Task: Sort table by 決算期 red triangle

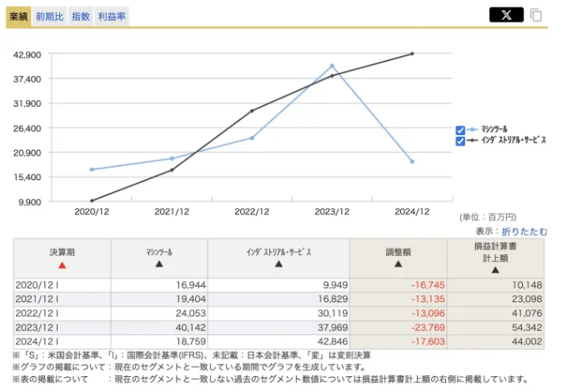Action: pos(62,264)
